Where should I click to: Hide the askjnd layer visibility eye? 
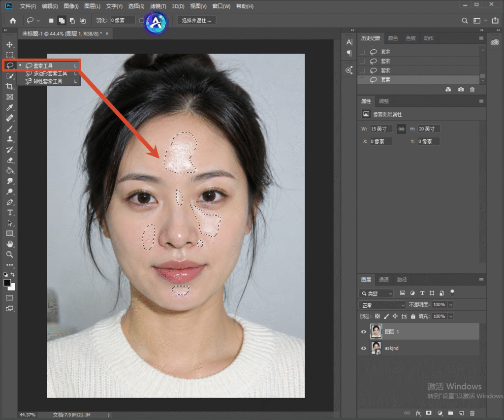pos(364,348)
